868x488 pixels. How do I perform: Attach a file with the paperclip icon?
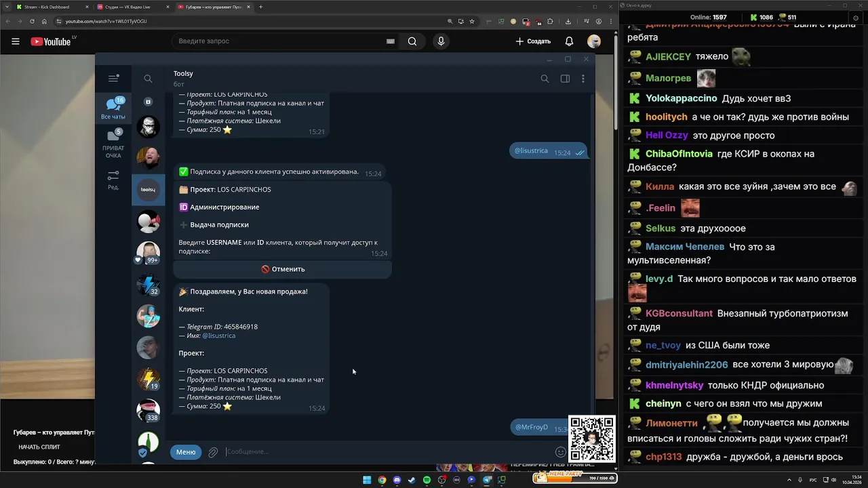(x=213, y=452)
